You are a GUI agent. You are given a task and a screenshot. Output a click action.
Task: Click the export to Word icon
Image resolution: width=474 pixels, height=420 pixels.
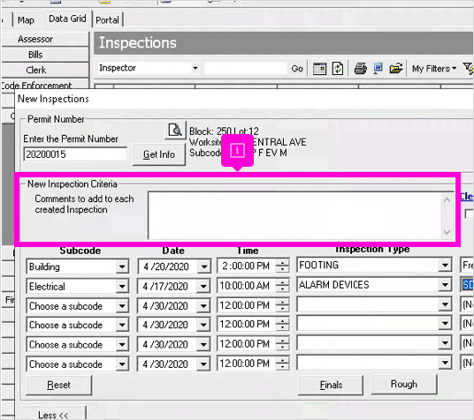point(378,68)
